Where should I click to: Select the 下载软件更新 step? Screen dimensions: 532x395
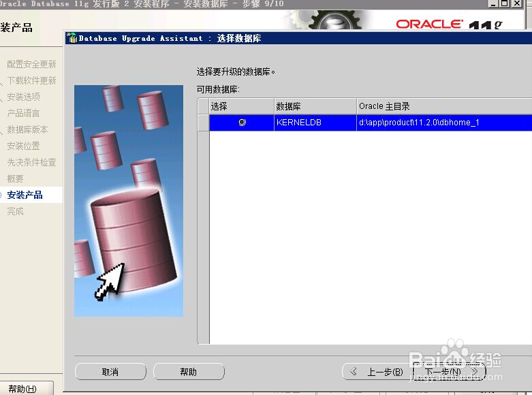click(31, 80)
